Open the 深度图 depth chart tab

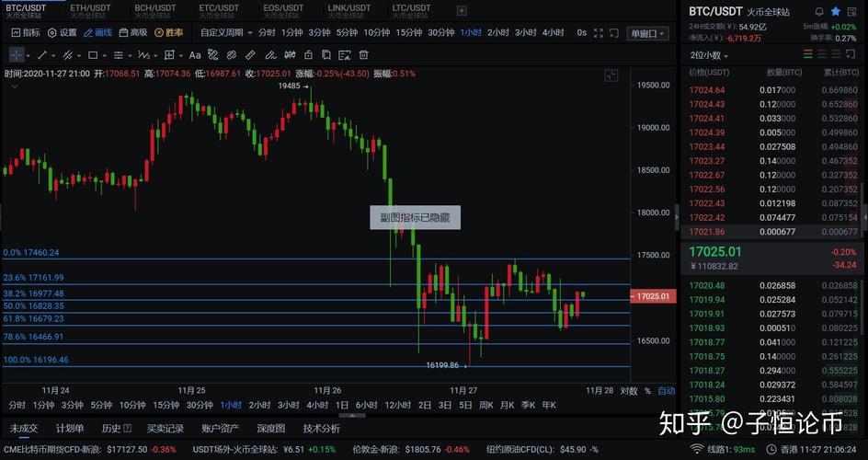(x=270, y=428)
